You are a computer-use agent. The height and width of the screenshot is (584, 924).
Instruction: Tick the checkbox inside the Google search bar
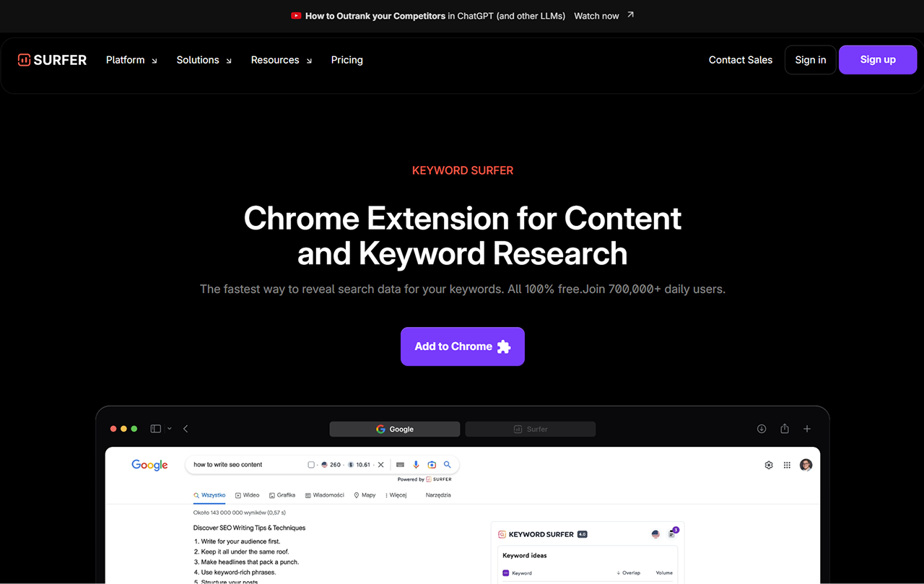311,465
